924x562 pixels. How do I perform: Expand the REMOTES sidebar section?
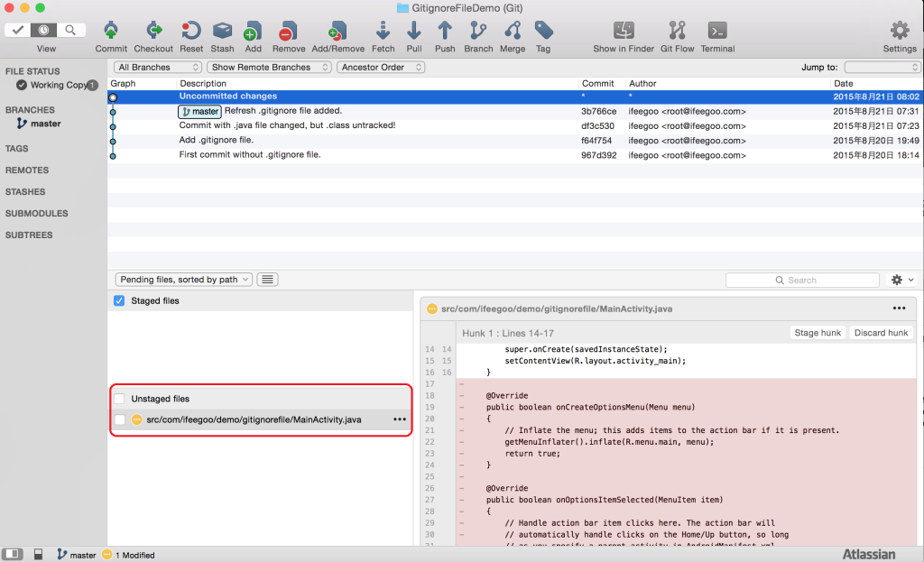(27, 170)
